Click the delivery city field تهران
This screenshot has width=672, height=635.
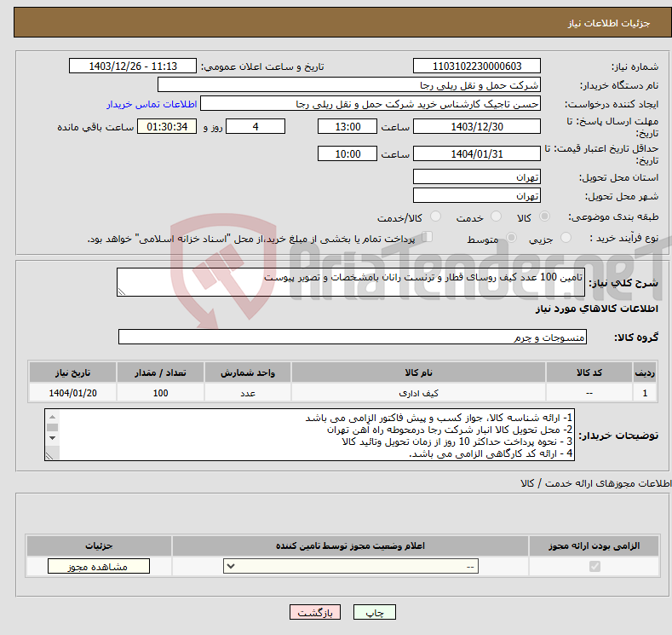(477, 195)
